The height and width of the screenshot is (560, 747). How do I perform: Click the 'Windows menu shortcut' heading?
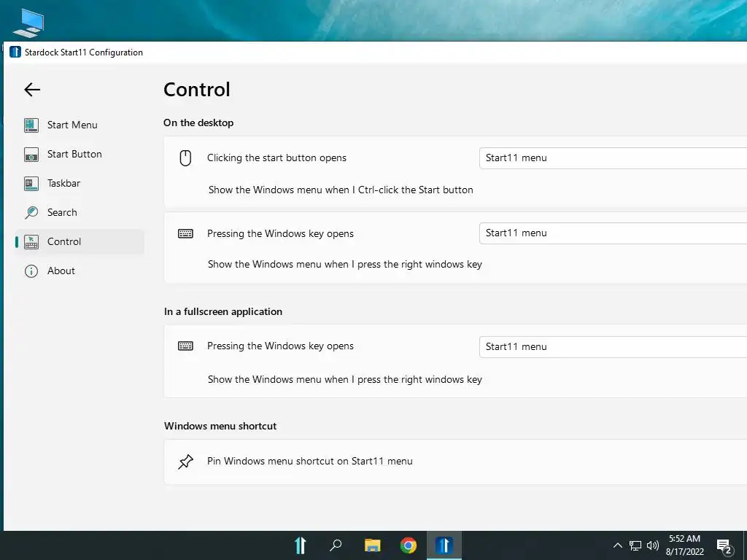(220, 426)
